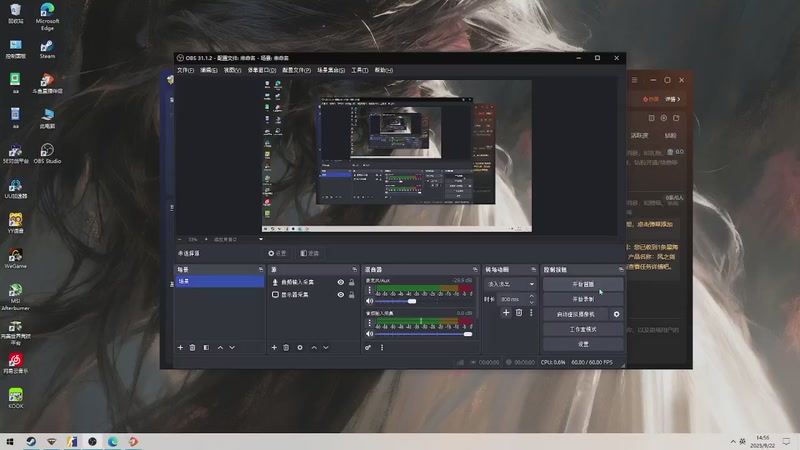Open transition properties three-dot menu
800x450 pixels.
point(531,313)
